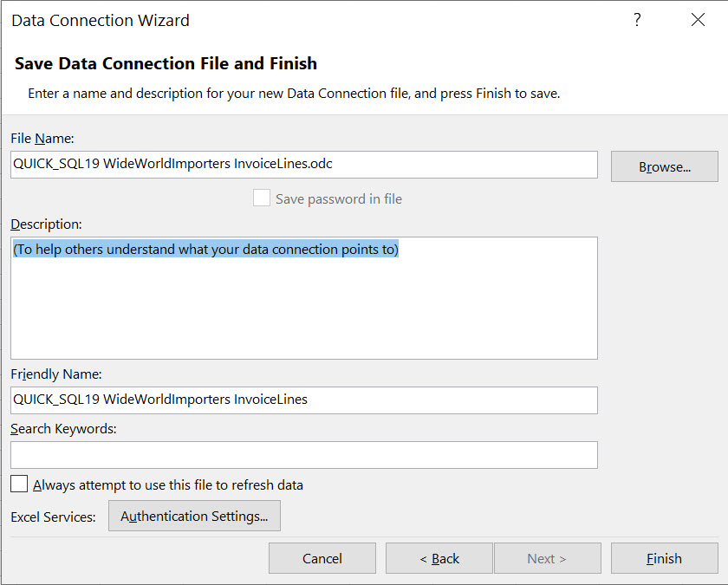Click the Friendly Name label
The width and height of the screenshot is (728, 585).
tap(56, 374)
